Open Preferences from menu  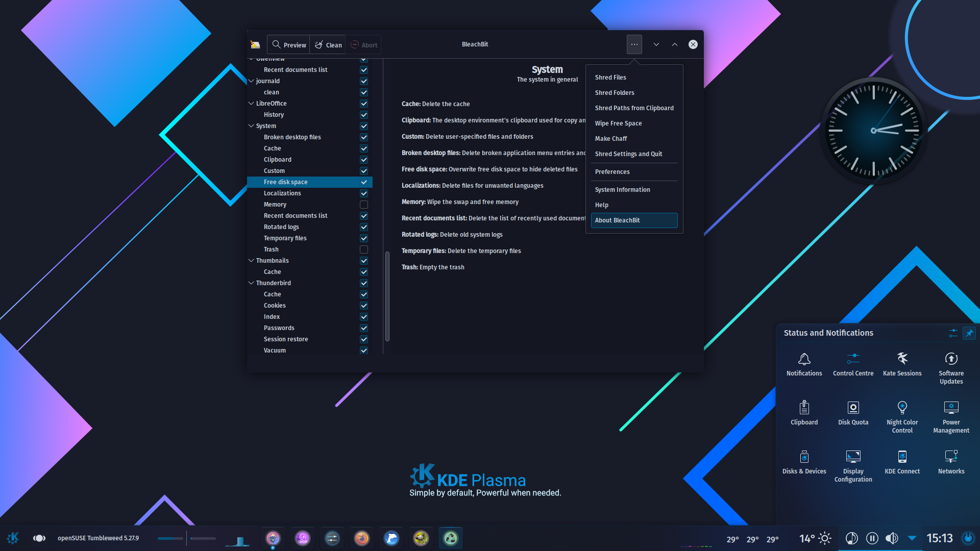point(634,172)
